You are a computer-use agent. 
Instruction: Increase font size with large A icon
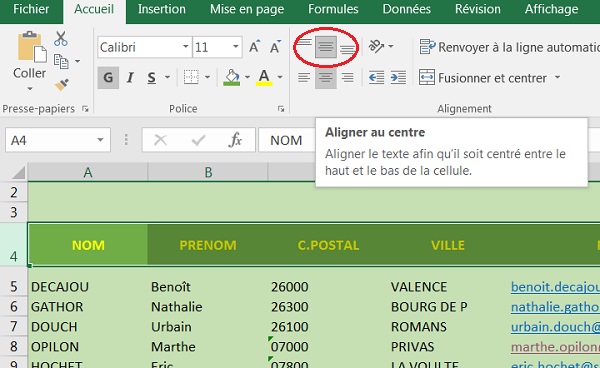[x=254, y=47]
